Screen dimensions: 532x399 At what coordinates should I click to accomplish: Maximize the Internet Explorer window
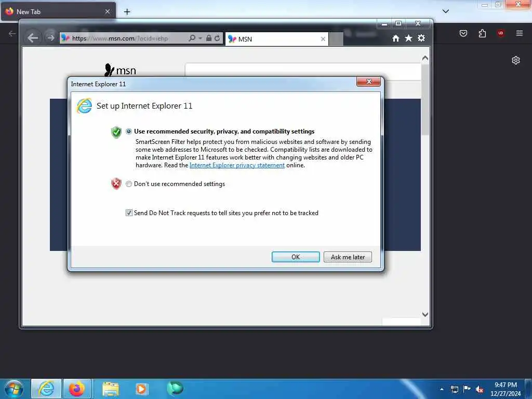(398, 23)
